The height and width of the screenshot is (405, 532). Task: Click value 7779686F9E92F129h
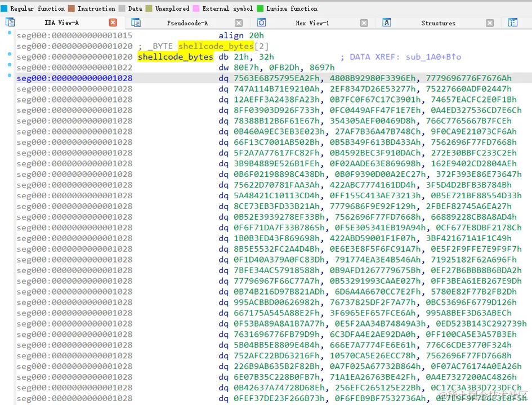pyautogui.click(x=373, y=206)
